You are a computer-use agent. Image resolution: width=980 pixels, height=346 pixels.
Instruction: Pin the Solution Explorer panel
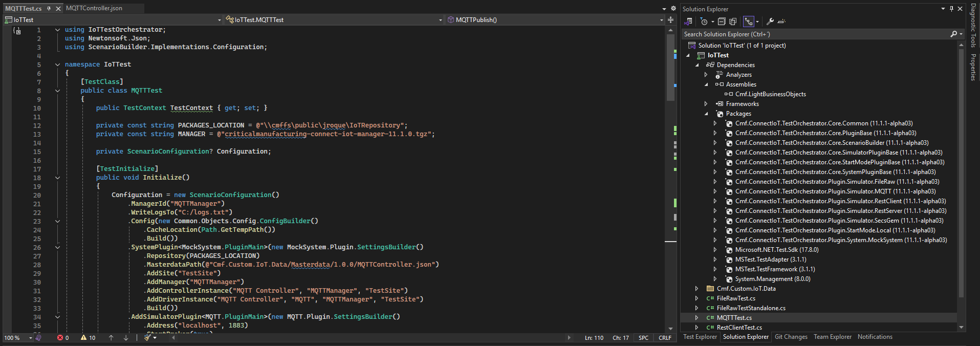click(x=952, y=9)
